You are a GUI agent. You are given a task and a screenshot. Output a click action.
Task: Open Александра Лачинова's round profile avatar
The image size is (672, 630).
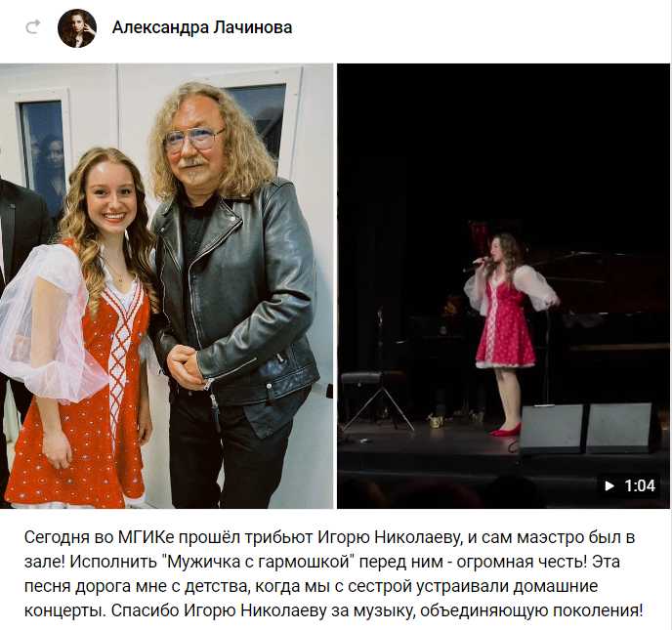click(77, 28)
